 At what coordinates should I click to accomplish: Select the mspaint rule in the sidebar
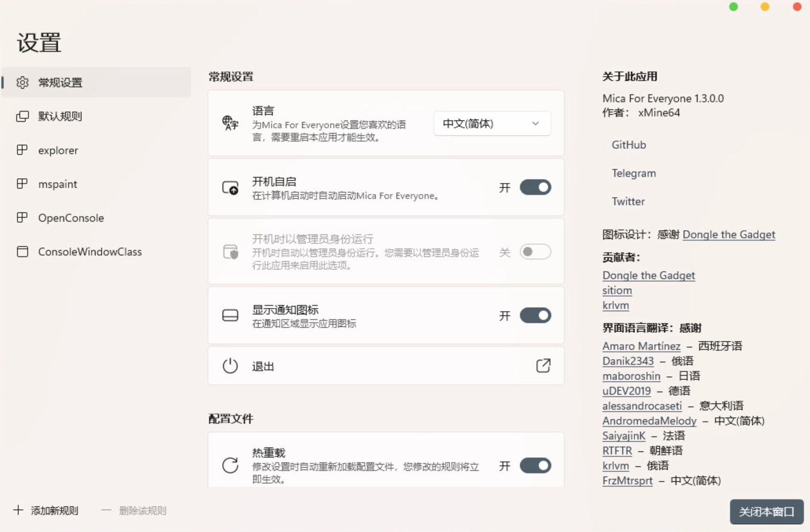[x=57, y=184]
